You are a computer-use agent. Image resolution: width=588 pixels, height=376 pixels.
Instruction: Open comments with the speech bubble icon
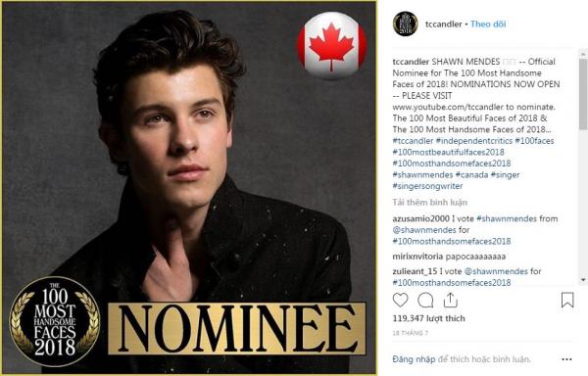(x=425, y=301)
